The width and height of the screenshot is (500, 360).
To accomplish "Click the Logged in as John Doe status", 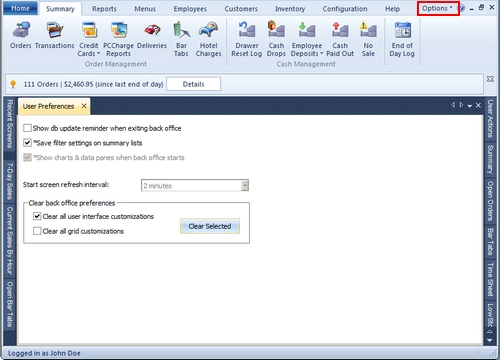I will coord(44,353).
